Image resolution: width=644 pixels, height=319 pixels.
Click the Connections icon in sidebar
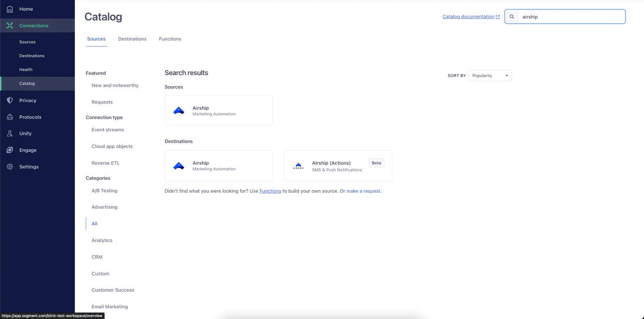10,25
